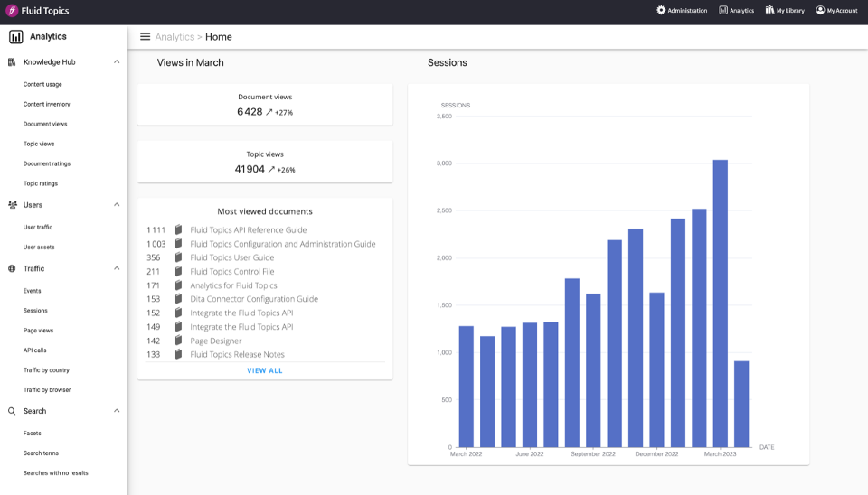This screenshot has width=868, height=495.
Task: Click the Topic views trend arrow icon
Action: click(271, 170)
